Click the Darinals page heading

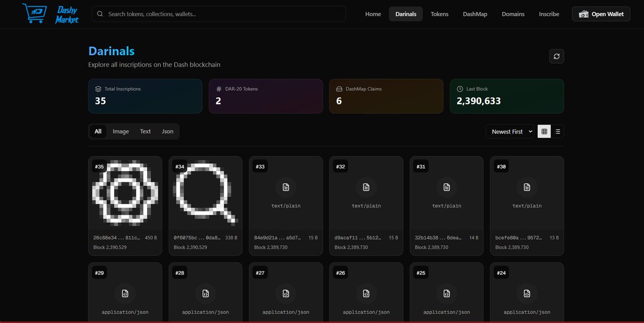click(112, 51)
